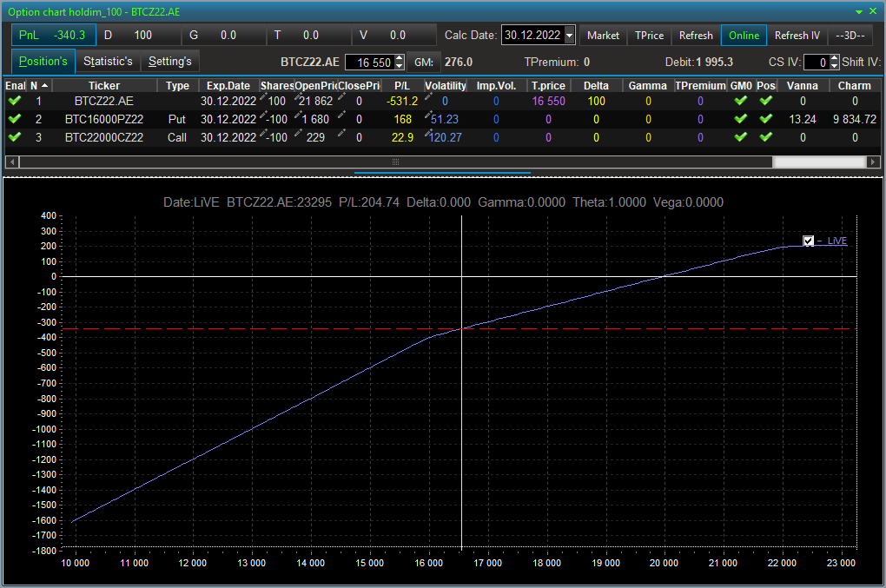Open the green title bar dropdown menu arrow
Viewport: 886px width, 588px height.
tap(859, 12)
